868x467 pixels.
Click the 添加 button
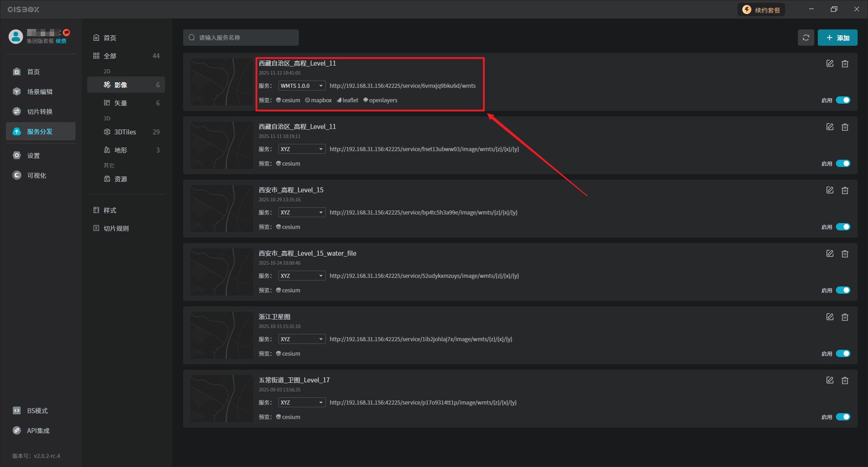click(x=837, y=38)
